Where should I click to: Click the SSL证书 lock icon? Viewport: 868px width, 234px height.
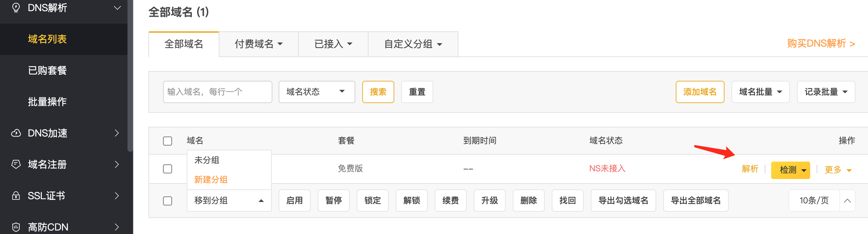[x=16, y=196]
